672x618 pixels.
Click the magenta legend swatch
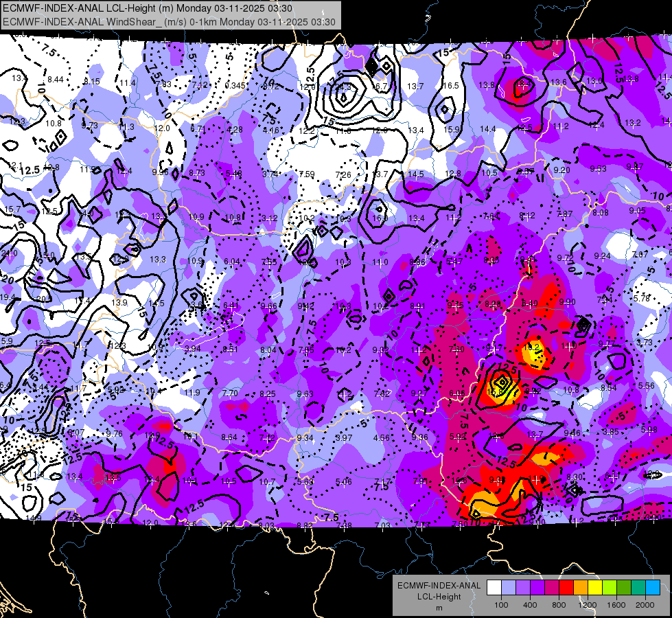point(552,588)
